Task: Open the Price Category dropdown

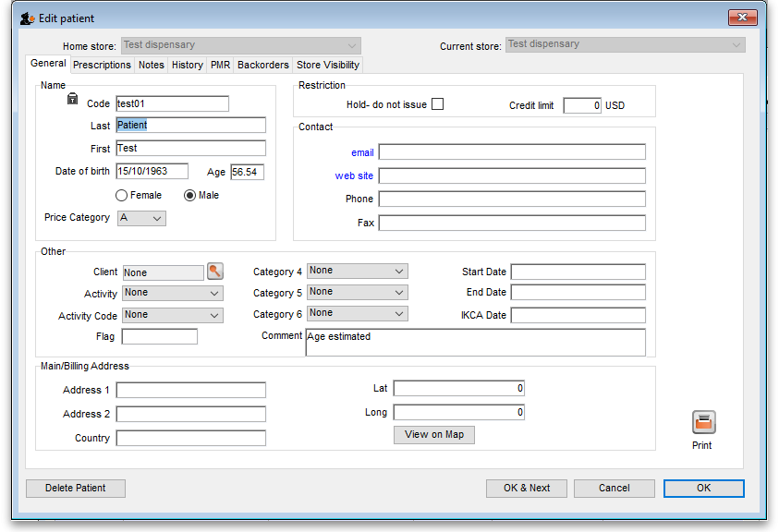Action: point(141,218)
